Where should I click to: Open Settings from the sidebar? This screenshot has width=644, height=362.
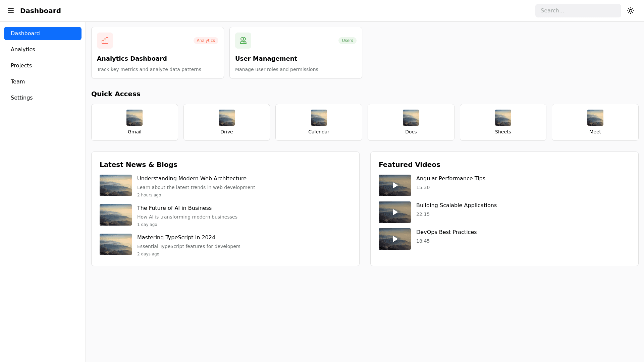click(21, 98)
